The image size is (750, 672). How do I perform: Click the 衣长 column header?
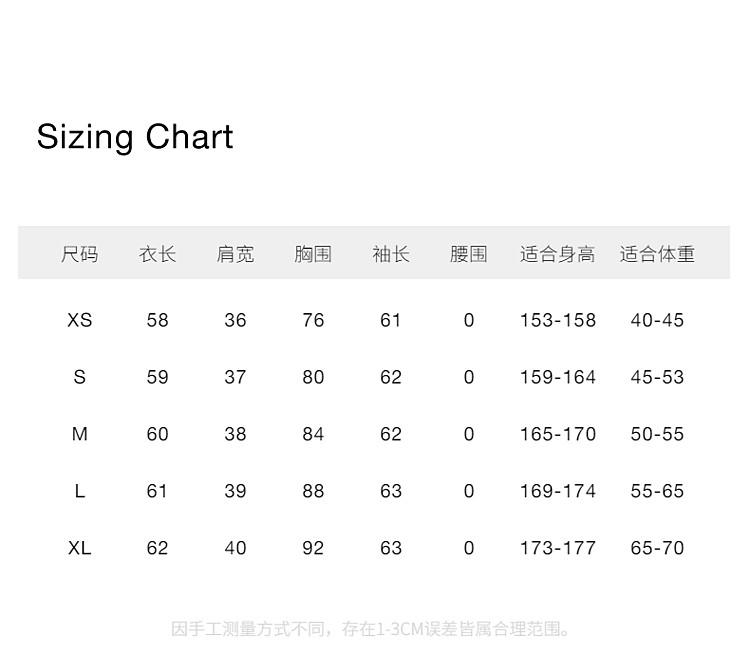[157, 254]
